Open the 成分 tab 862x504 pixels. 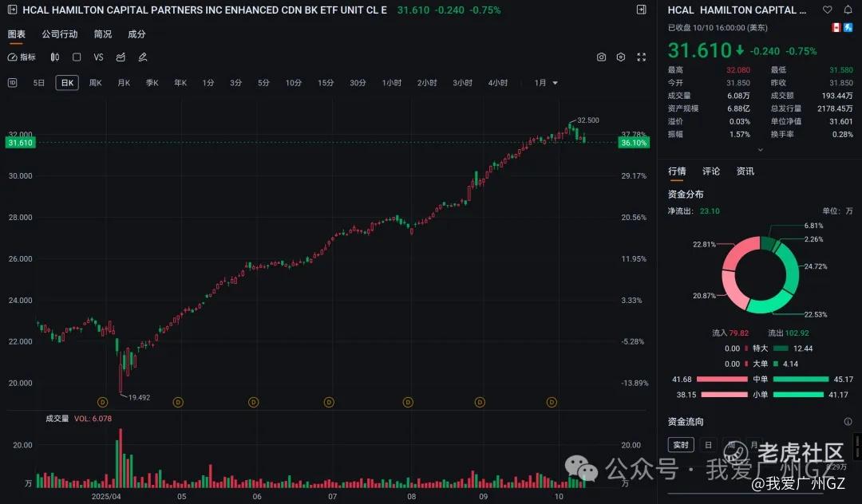click(137, 34)
